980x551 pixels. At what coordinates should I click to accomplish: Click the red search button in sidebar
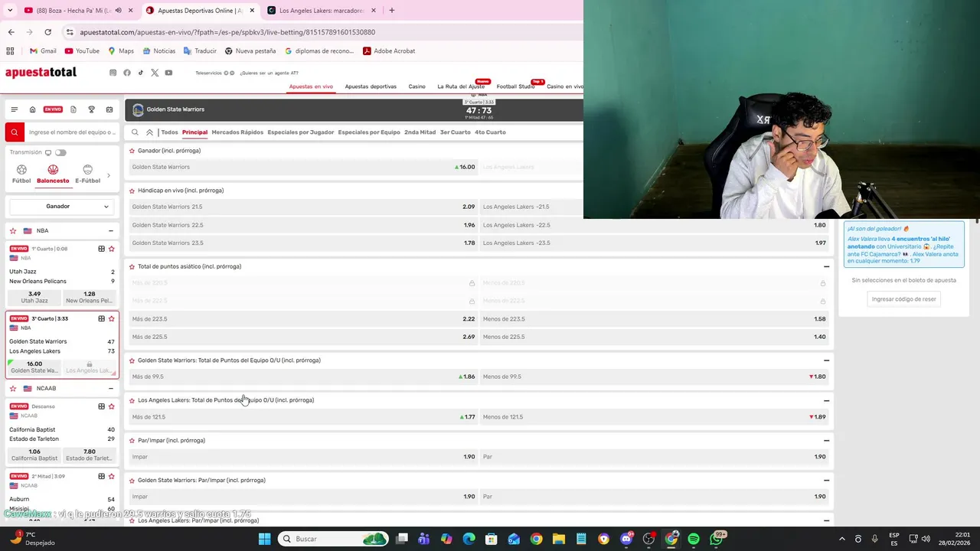(x=14, y=132)
